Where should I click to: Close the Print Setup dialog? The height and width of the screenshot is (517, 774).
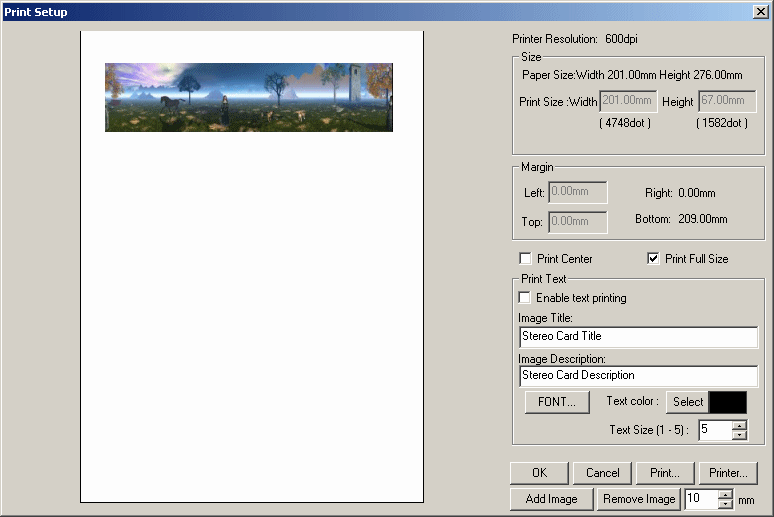pyautogui.click(x=760, y=10)
